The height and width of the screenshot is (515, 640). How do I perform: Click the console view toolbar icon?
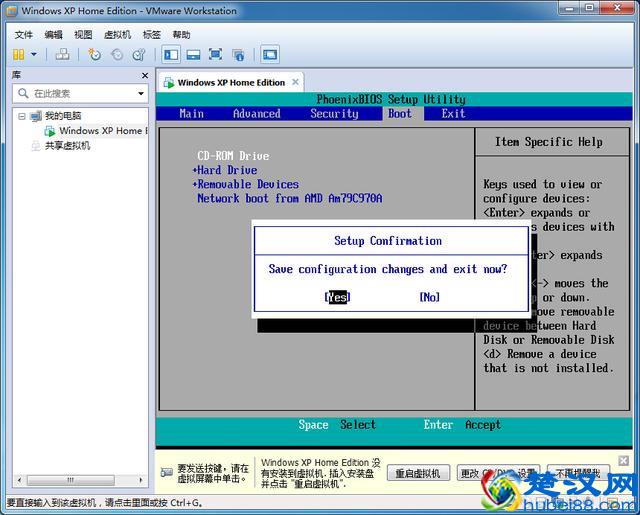pos(269,54)
